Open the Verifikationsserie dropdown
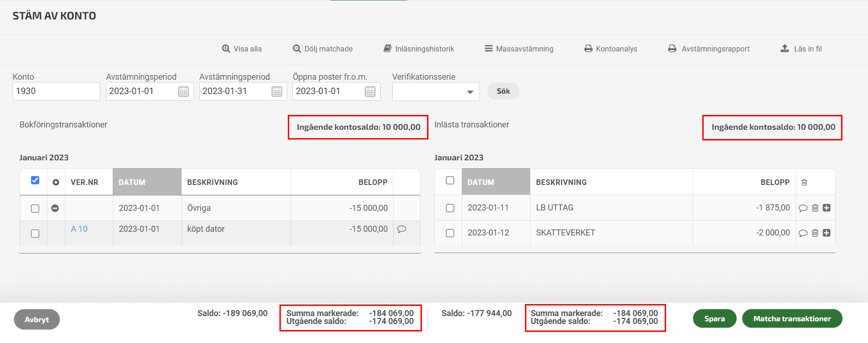The height and width of the screenshot is (343, 868). (436, 91)
